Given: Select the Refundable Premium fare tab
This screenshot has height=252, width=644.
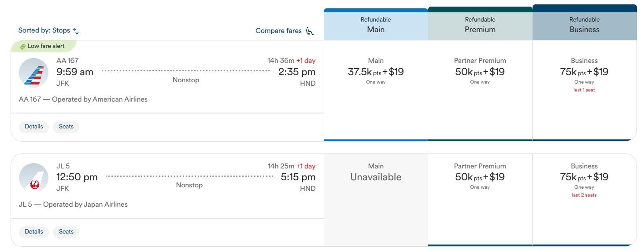Looking at the screenshot, I should (x=480, y=25).
